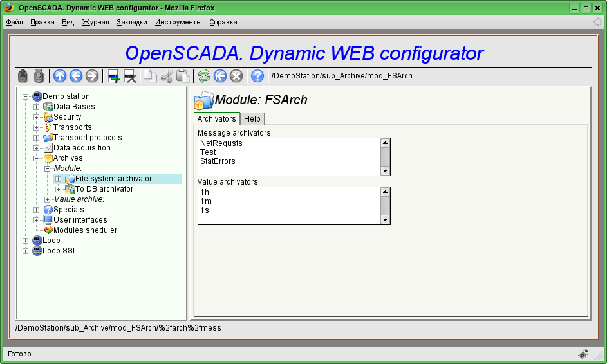Click the File system archivator icon
Viewport: 607px width, 364px height.
click(x=70, y=179)
